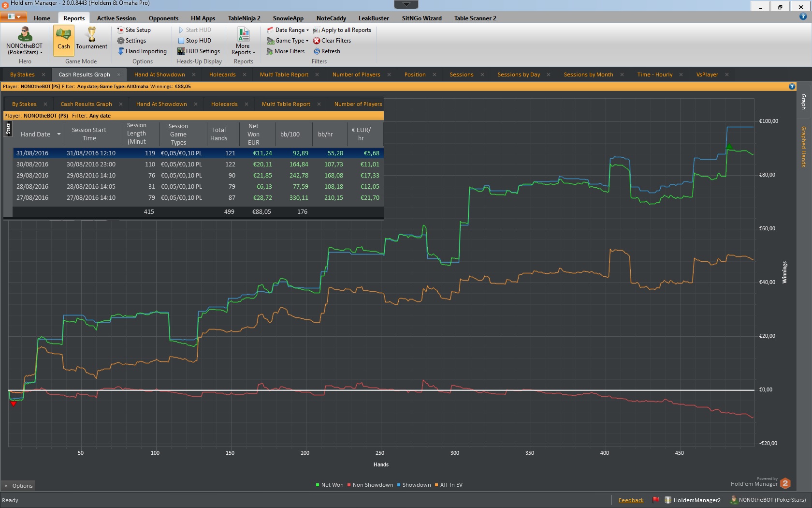Click Start HUD
This screenshot has height=508, width=812.
point(194,30)
